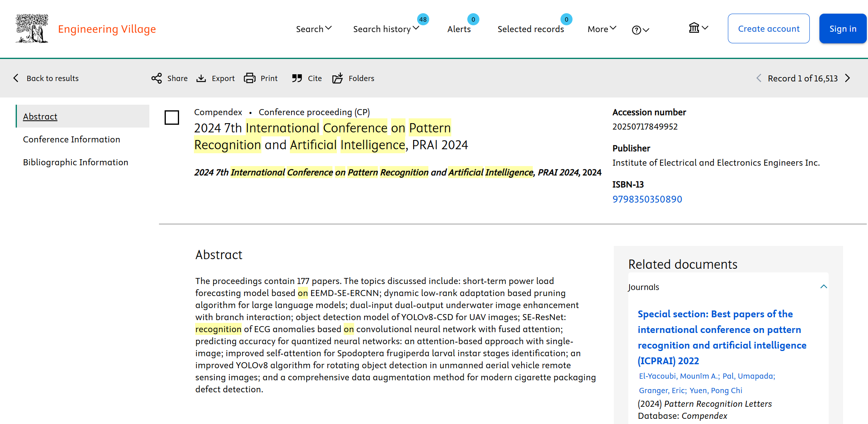The height and width of the screenshot is (424, 868).
Task: Open the institution building icon menu
Action: tap(698, 28)
